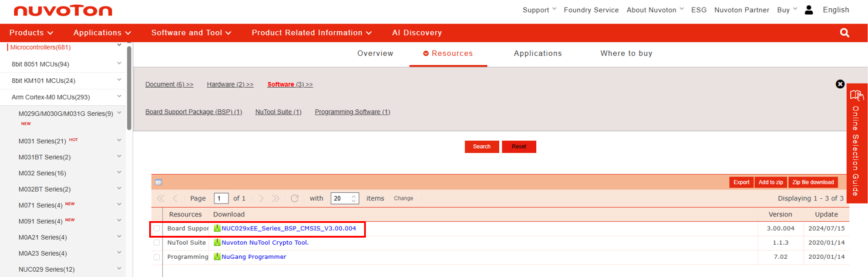Open the ESG link
868x277 pixels.
pyautogui.click(x=699, y=10)
